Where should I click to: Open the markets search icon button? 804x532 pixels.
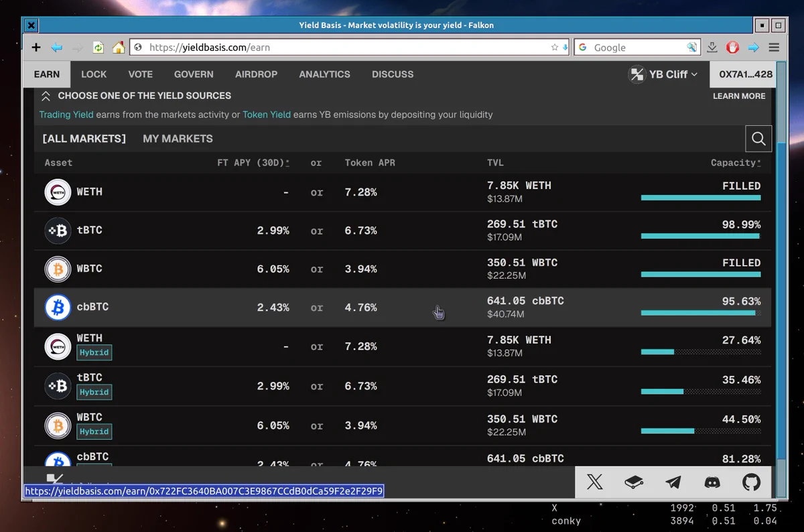758,139
